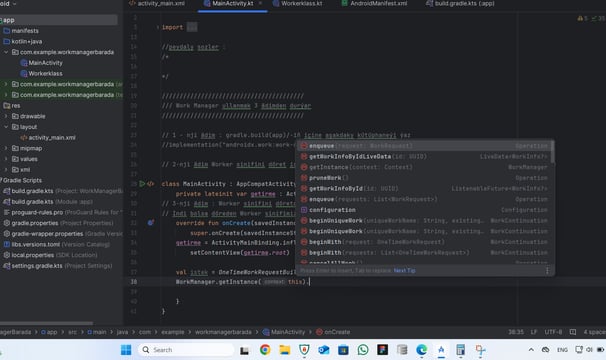Choose the configuration property completion
This screenshot has width=606, height=360.
[x=424, y=210]
